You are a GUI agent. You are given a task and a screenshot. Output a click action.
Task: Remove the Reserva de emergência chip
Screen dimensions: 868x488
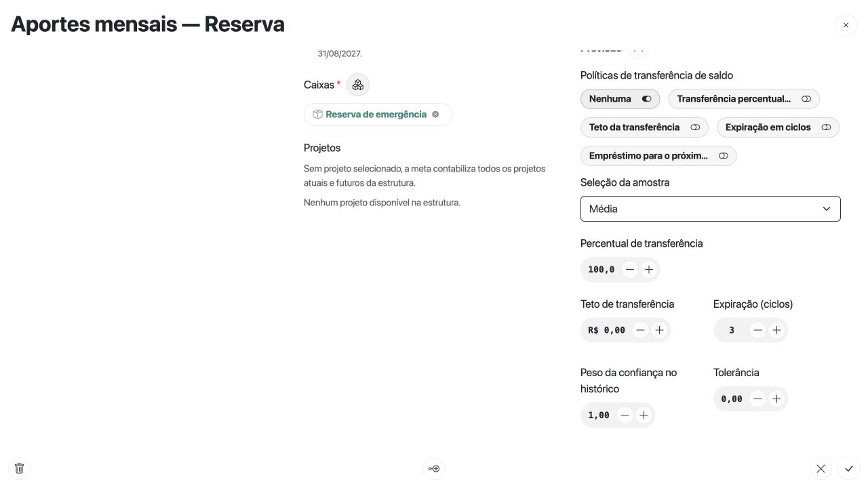coord(435,115)
